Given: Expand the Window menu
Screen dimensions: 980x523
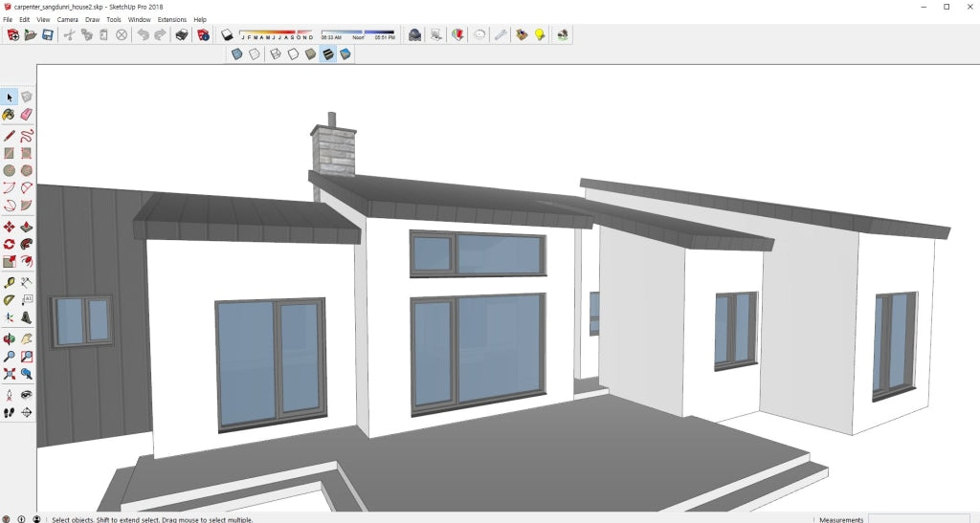Looking at the screenshot, I should click(139, 19).
